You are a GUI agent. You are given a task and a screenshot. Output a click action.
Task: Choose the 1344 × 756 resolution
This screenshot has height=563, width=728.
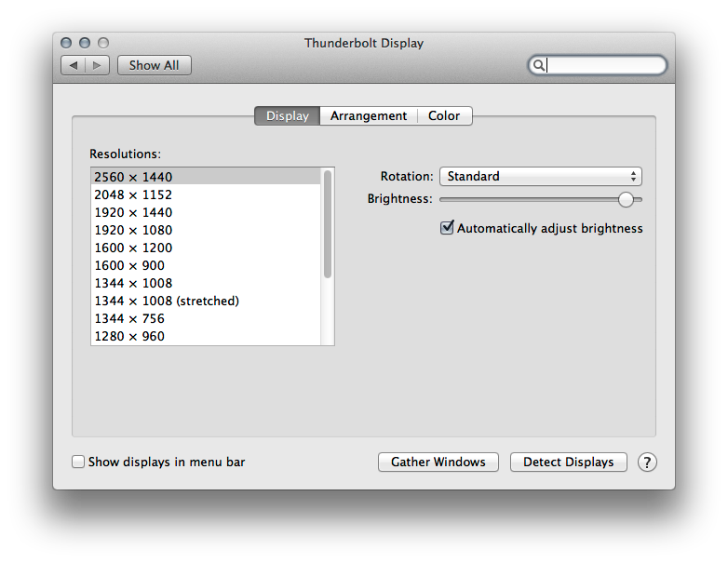click(206, 318)
